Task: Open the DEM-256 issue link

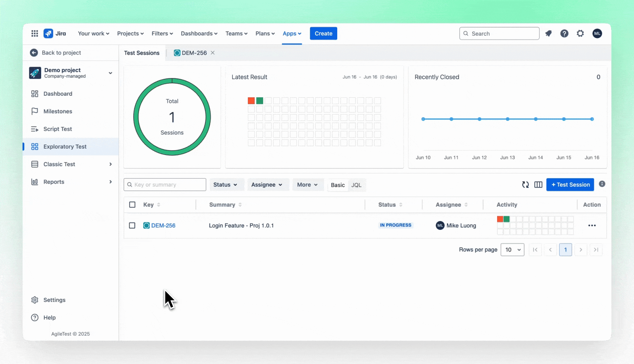Action: (x=163, y=225)
